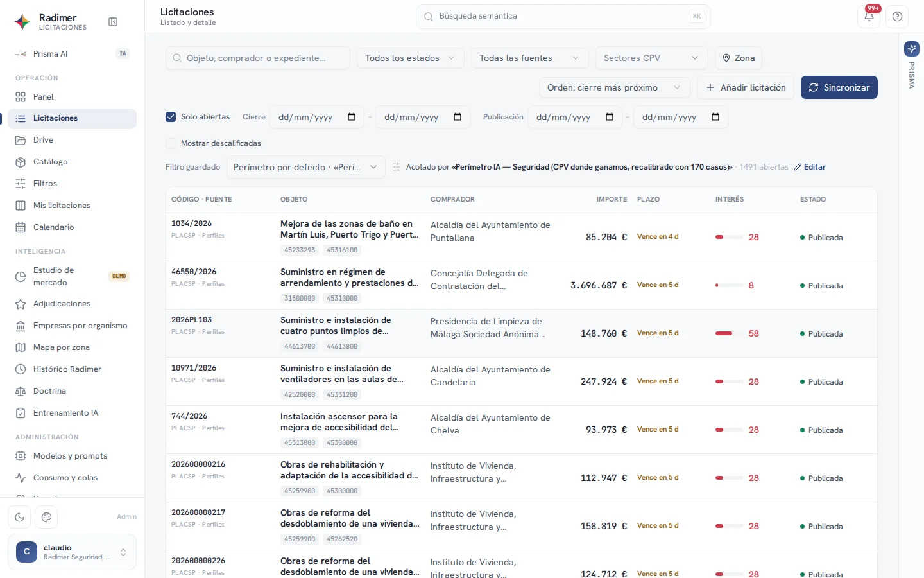Screen dimensions: 924x578
Task: Click interest bar for 46550/2026 row
Action: pyautogui.click(x=730, y=285)
